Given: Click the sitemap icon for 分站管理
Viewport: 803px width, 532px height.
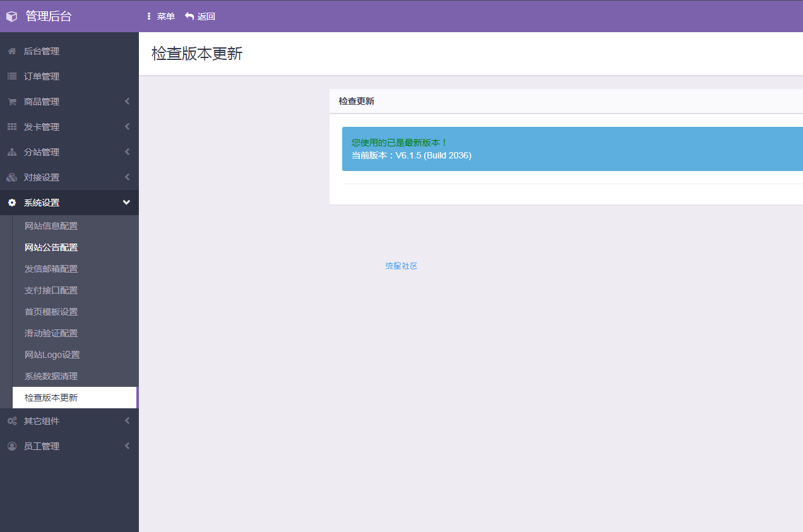Looking at the screenshot, I should point(12,152).
